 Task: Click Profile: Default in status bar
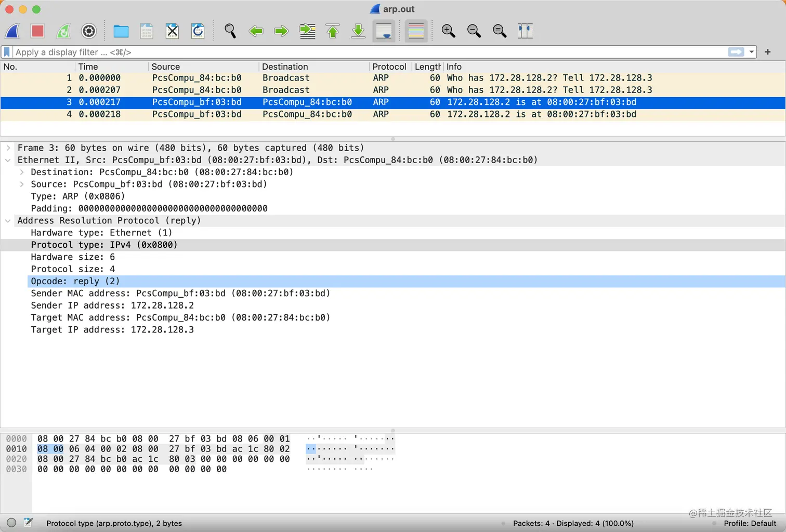click(x=750, y=523)
